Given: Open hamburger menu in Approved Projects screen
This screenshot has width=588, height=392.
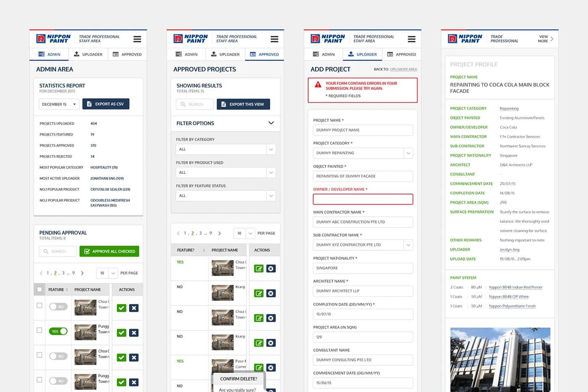Looking at the screenshot, I should 274,39.
